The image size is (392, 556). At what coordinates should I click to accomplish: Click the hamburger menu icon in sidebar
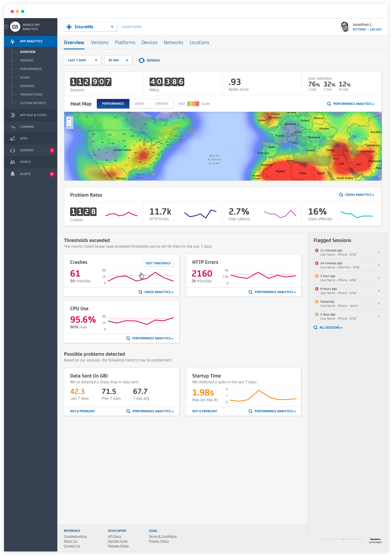(x=6, y=27)
